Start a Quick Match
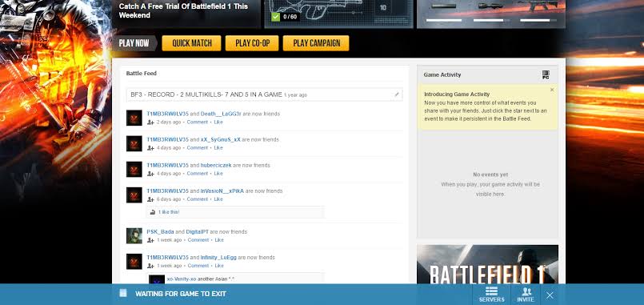Viewport: 644px width, 305px height. (191, 43)
